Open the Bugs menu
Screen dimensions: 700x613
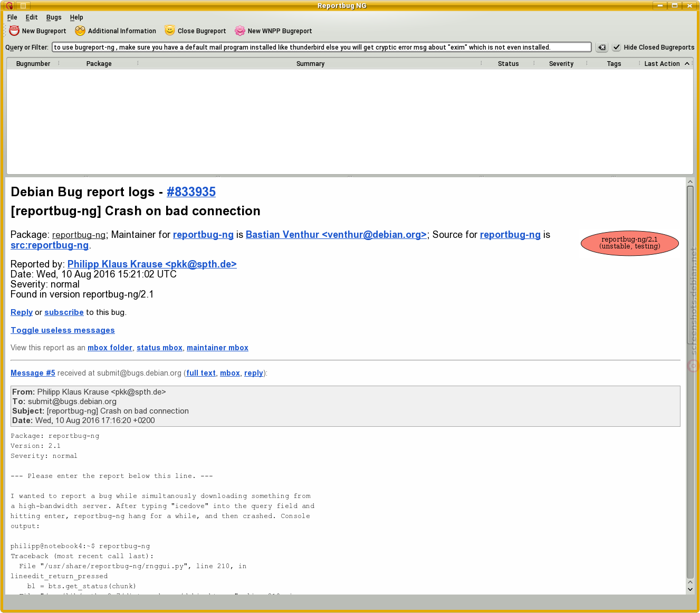click(x=54, y=17)
